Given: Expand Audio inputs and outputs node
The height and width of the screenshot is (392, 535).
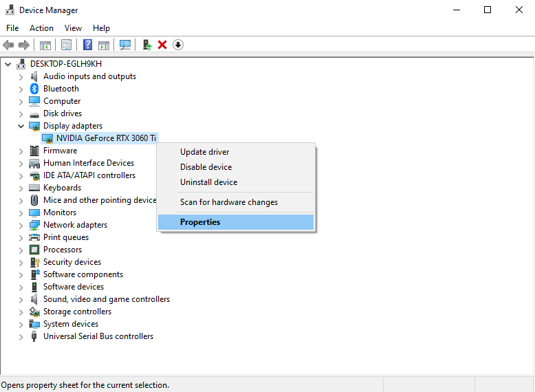Looking at the screenshot, I should (21, 77).
